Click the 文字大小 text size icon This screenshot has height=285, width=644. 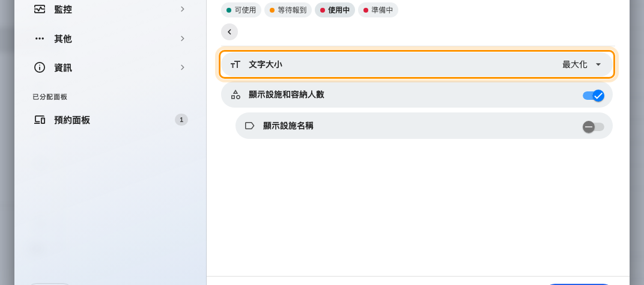click(x=235, y=64)
